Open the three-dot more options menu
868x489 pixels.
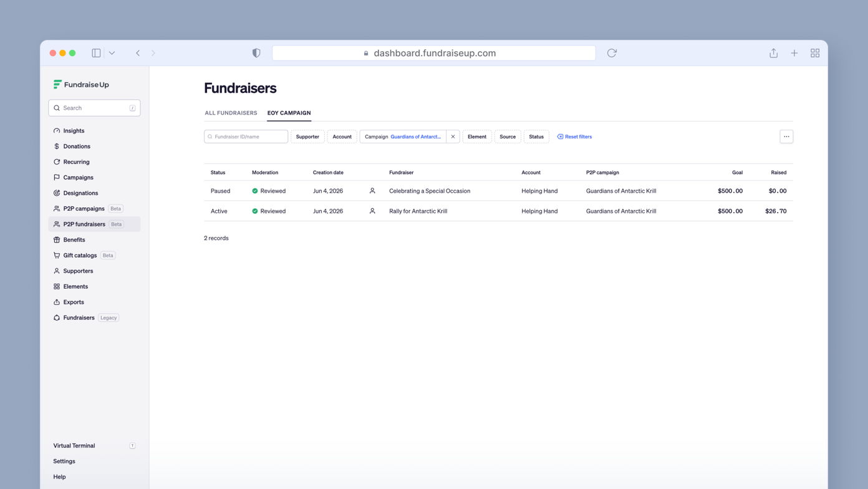(786, 137)
